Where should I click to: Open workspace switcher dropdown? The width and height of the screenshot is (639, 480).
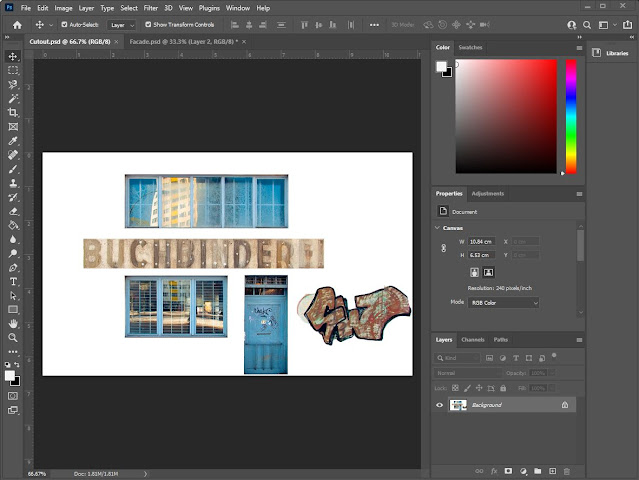click(x=607, y=25)
